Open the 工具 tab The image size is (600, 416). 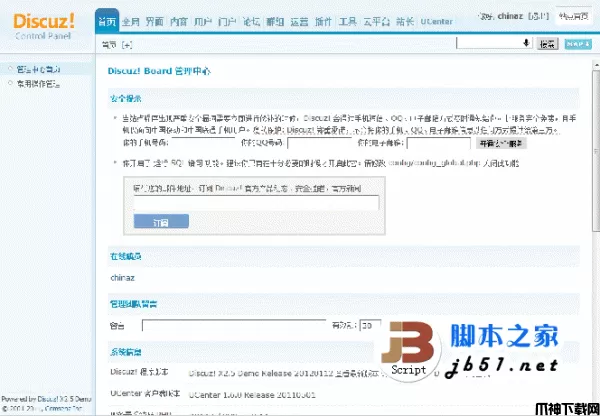[347, 22]
